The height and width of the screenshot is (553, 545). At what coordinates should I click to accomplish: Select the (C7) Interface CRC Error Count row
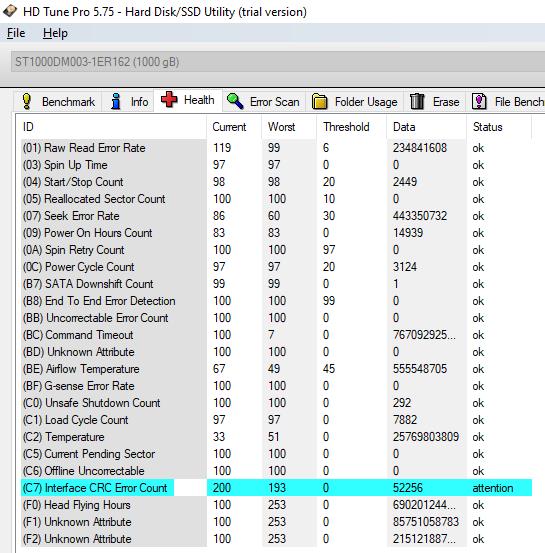pos(277,488)
